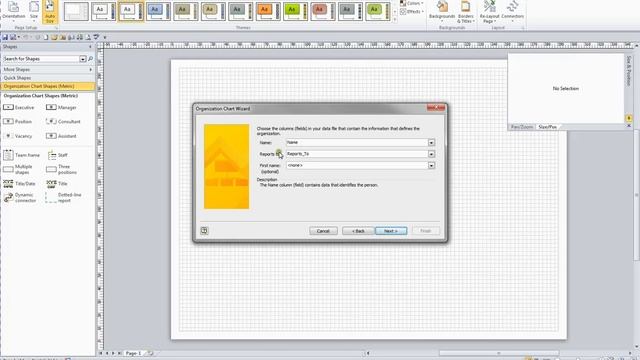The width and height of the screenshot is (640, 360).
Task: Switch to the Pan/Zoom tab
Action: (x=522, y=127)
